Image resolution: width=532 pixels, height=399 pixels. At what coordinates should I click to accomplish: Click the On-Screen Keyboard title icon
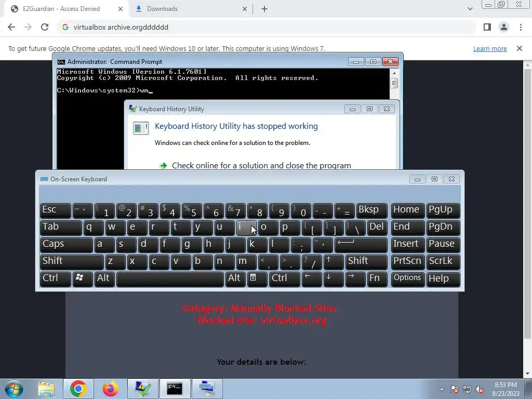coord(44,179)
